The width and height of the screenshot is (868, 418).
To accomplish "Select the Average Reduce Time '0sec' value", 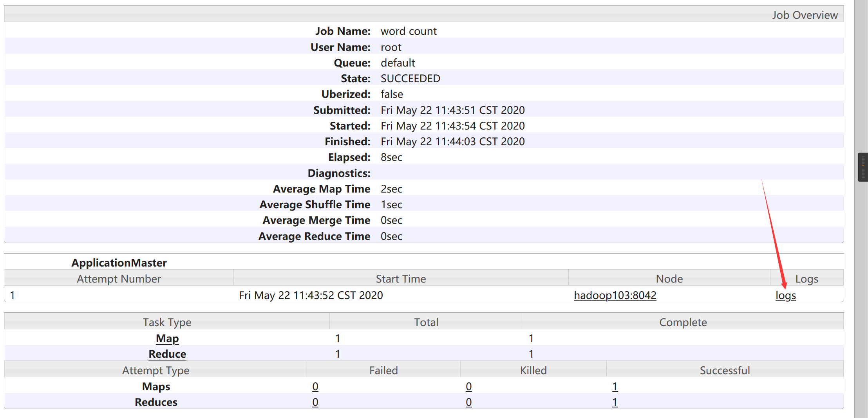I will pyautogui.click(x=391, y=236).
